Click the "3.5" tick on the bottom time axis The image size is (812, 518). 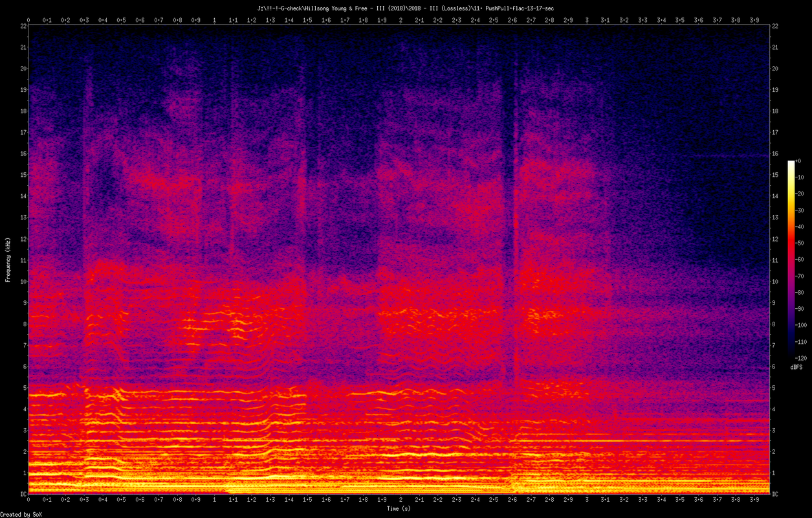(680, 501)
